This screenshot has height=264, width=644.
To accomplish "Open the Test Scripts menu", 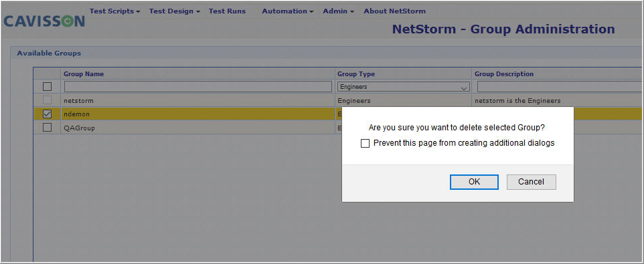I will pyautogui.click(x=115, y=11).
